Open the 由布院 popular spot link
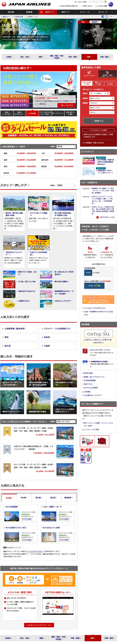 [x=58, y=337]
